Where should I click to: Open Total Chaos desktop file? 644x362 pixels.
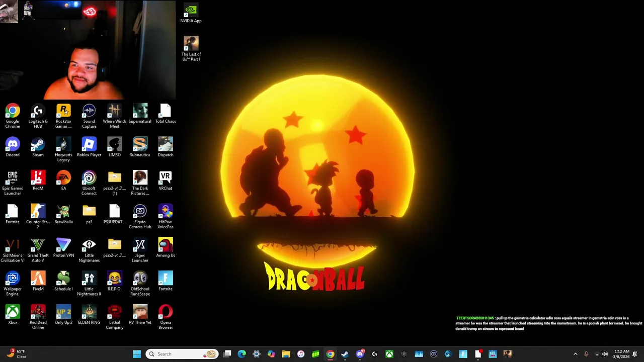[x=166, y=114]
